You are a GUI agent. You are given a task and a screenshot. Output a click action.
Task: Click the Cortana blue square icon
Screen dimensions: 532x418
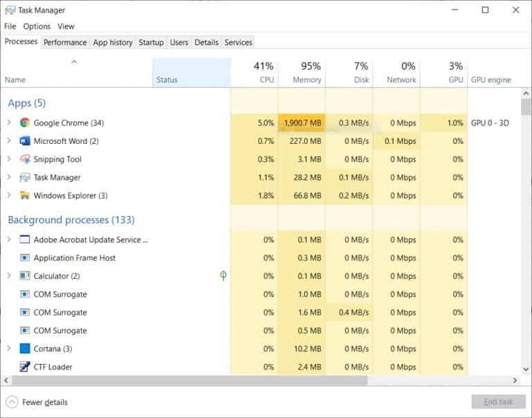click(x=24, y=349)
